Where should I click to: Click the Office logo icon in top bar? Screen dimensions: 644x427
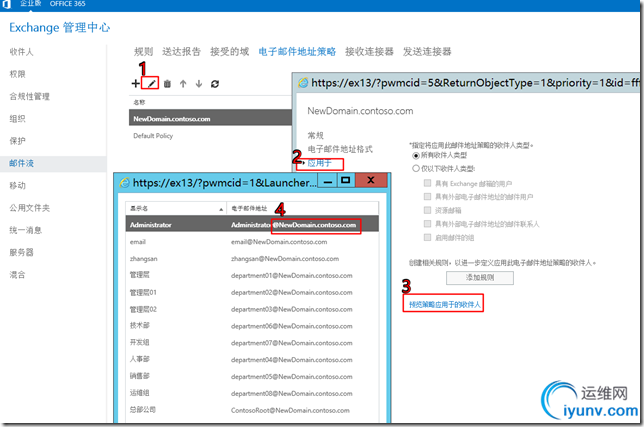tap(7, 4)
